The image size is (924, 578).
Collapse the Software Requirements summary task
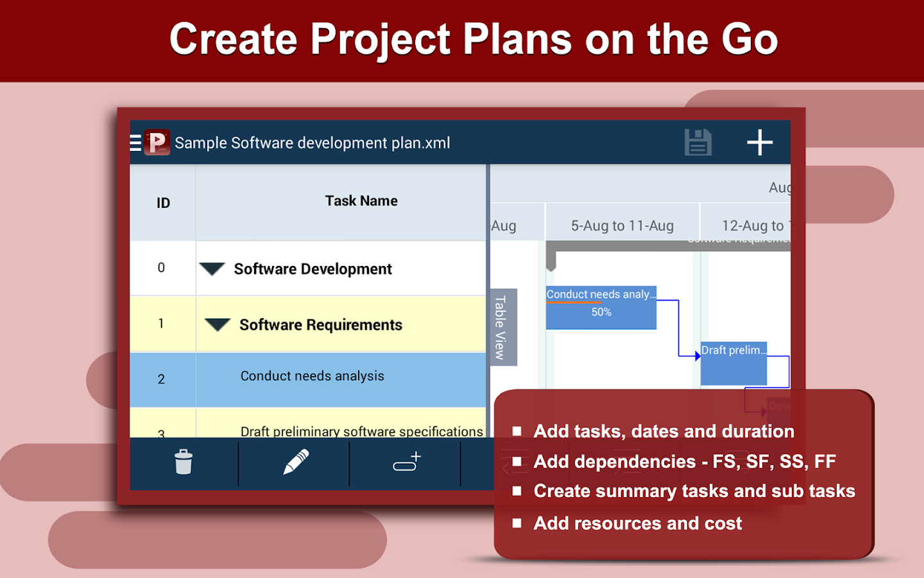click(218, 325)
